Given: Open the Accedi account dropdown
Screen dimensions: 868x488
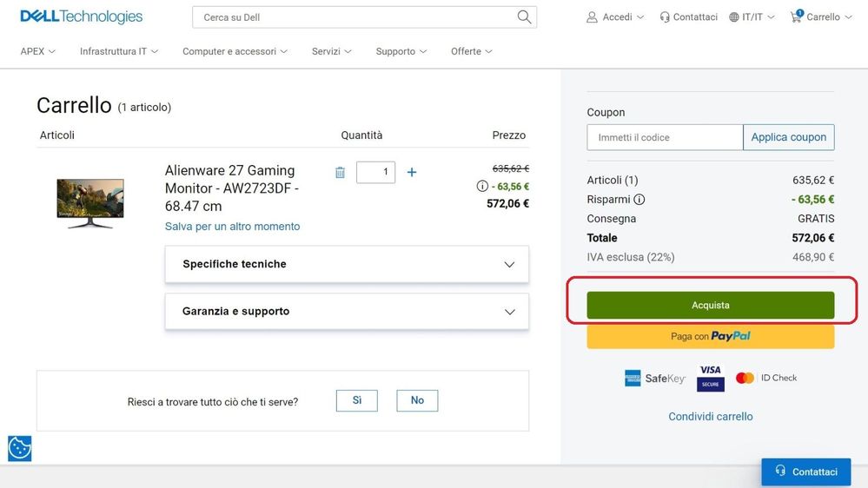Looking at the screenshot, I should pyautogui.click(x=615, y=16).
